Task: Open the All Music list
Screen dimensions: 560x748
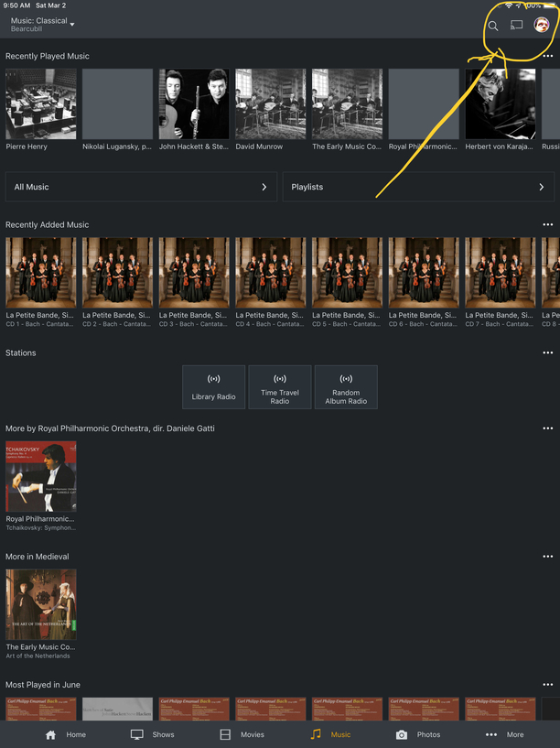Action: pos(141,187)
